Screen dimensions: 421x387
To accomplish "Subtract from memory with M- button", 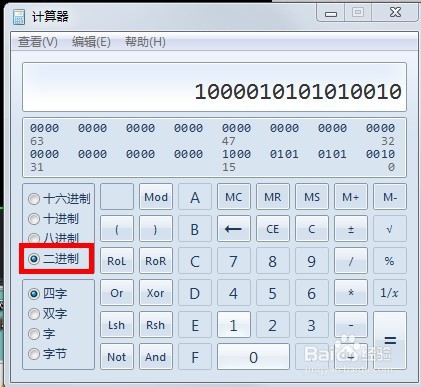I will (390, 197).
